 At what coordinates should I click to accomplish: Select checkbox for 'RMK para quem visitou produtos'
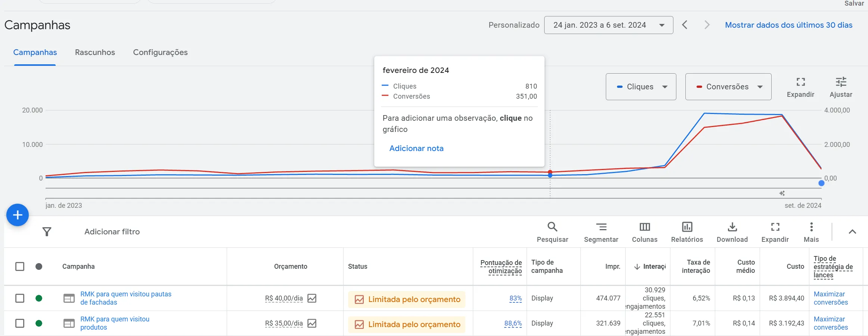pos(20,323)
